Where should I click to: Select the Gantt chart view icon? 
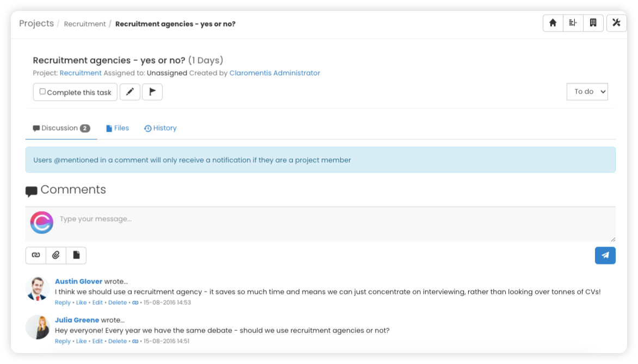point(573,23)
